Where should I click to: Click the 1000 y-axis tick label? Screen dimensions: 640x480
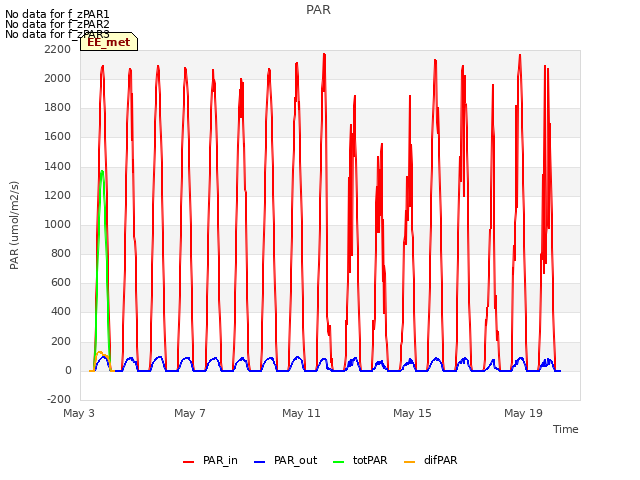(x=58, y=224)
